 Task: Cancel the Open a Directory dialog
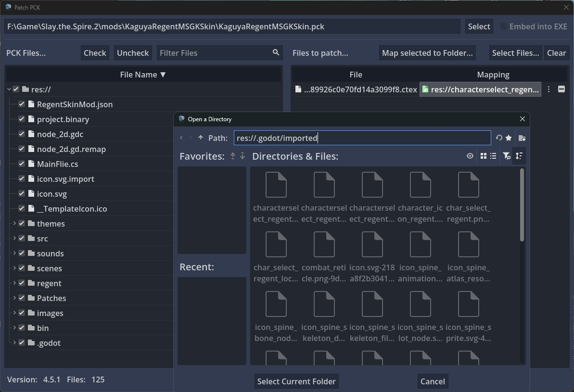click(x=433, y=381)
